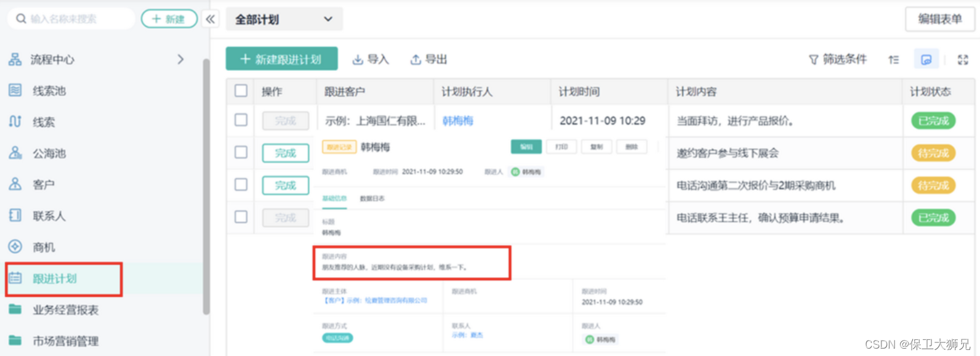The height and width of the screenshot is (356, 980).
Task: Click the 已完成 status for 当面拜访 row
Action: [x=933, y=121]
